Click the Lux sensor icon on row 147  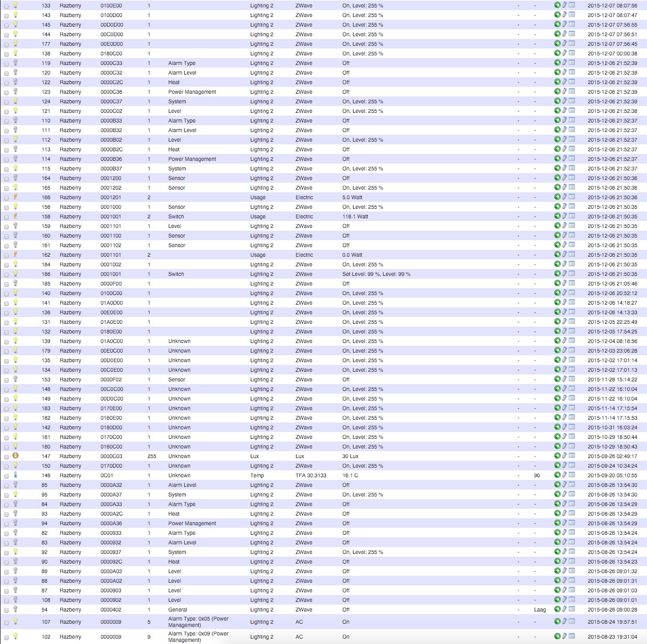15,456
